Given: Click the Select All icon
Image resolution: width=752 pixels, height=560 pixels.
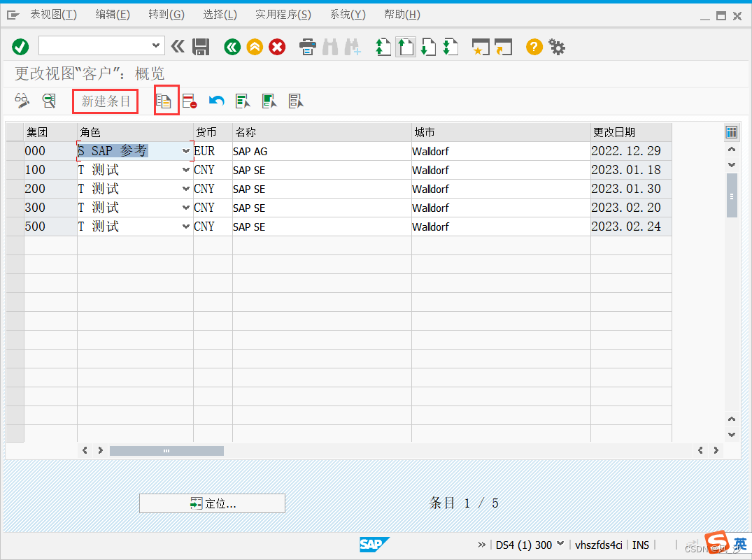Looking at the screenshot, I should (x=243, y=101).
